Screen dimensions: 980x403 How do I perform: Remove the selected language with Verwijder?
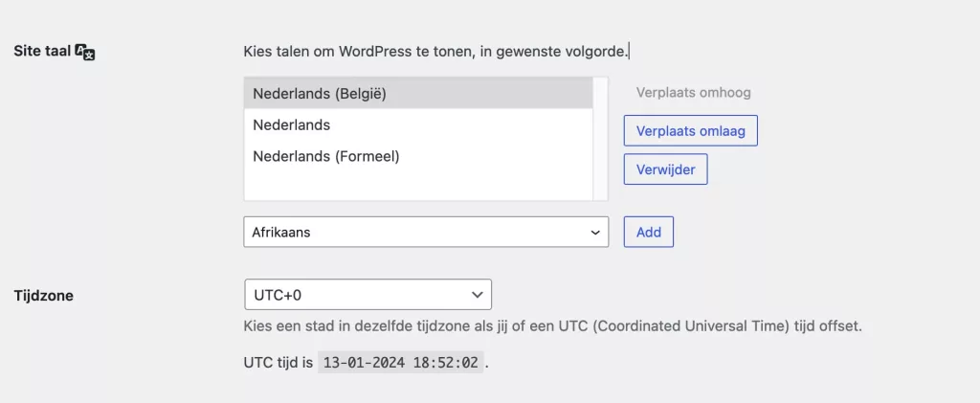click(x=665, y=170)
